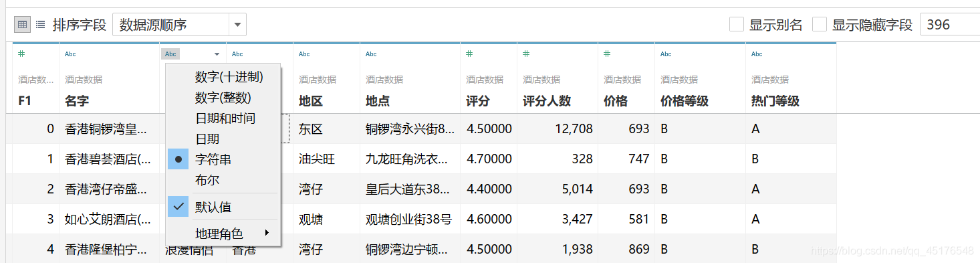Viewport: 980px width, 263px height.
Task: Click cell 香港碧荟酒店(...
Action: click(110, 159)
